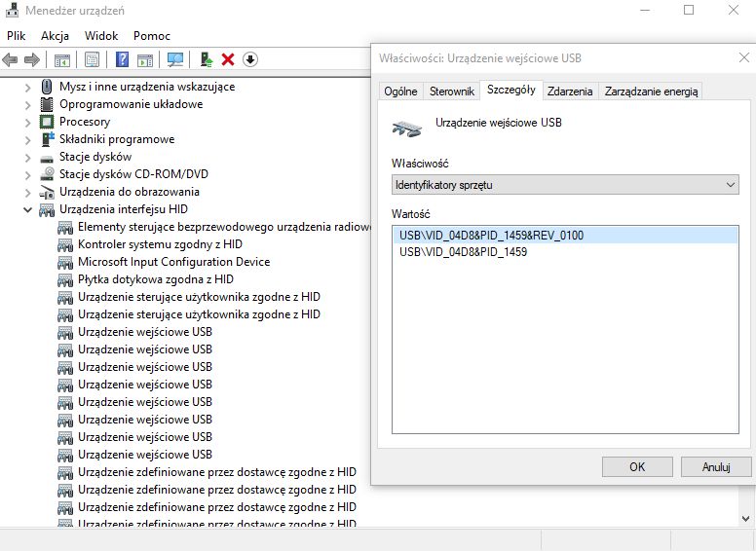
Task: Switch to the Sterownik tab
Action: click(452, 92)
